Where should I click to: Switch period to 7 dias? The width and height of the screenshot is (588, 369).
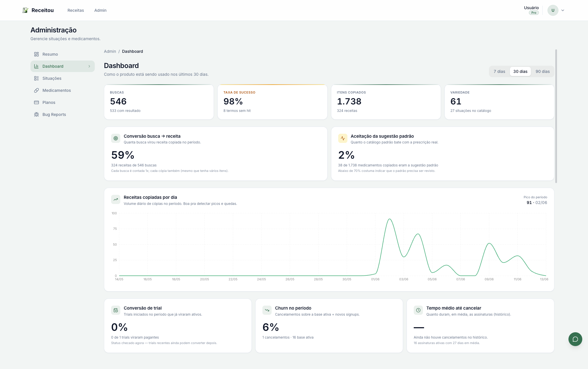coord(499,71)
